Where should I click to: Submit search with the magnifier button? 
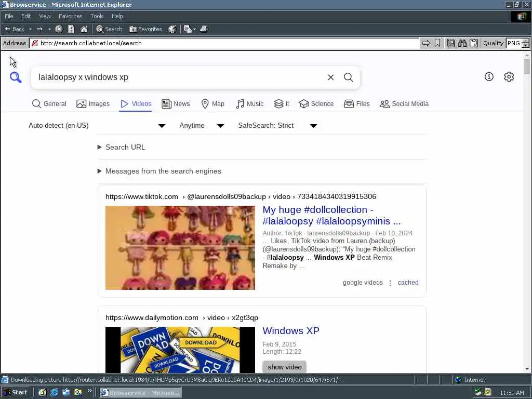click(349, 77)
